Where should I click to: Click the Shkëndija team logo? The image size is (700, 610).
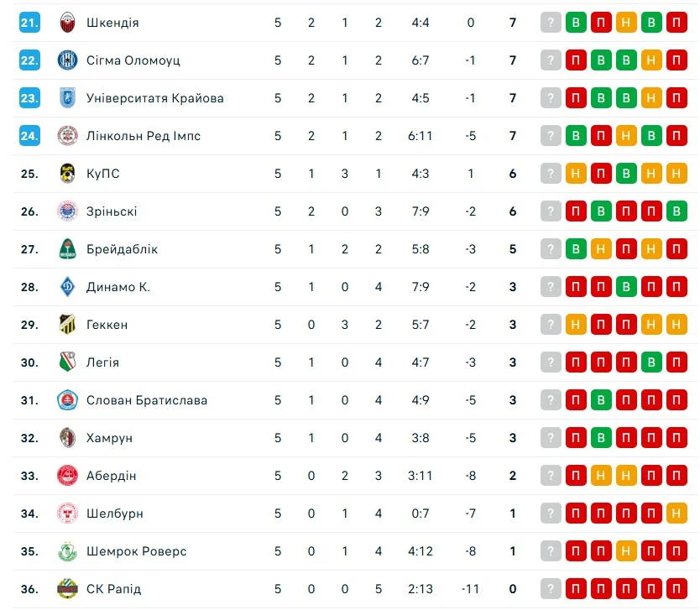pyautogui.click(x=67, y=23)
